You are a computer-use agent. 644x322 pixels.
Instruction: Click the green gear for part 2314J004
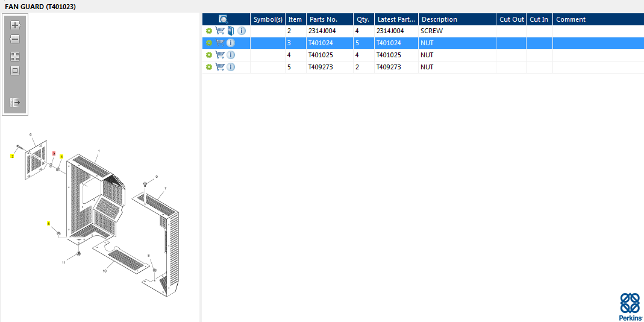coord(209,31)
